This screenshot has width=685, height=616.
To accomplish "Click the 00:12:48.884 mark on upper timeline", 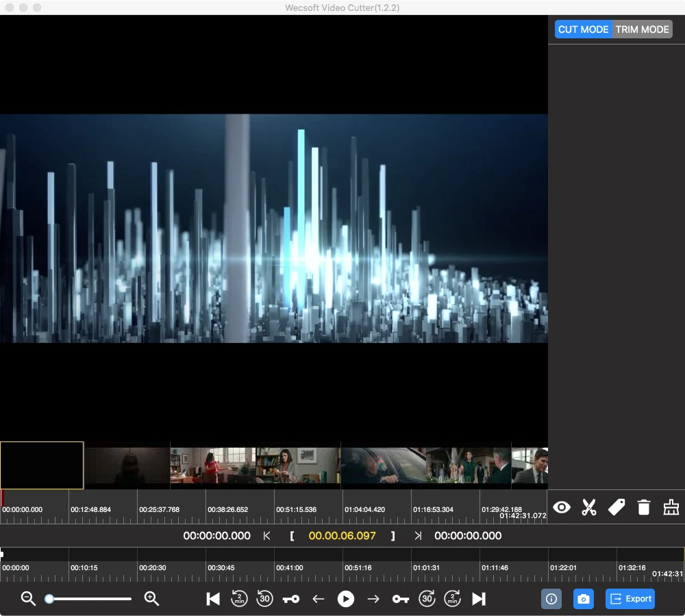I will point(91,509).
